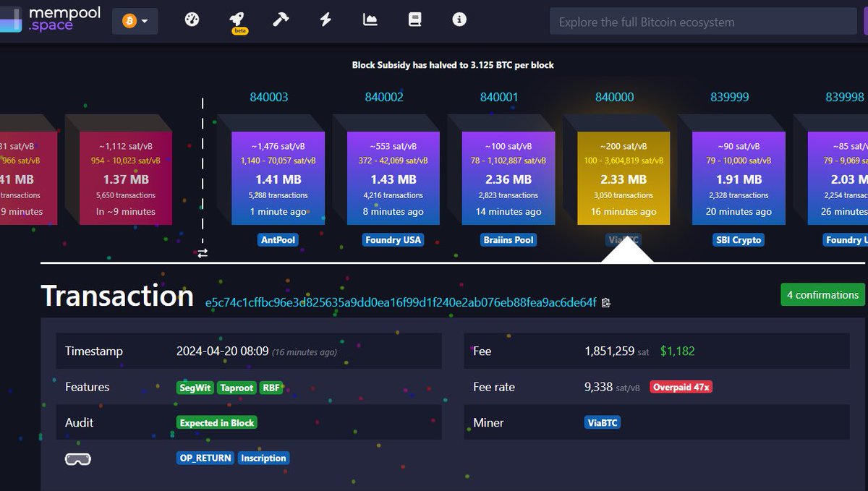
Task: Click the fee rate 9,338 sat/vB
Action: [x=612, y=387]
